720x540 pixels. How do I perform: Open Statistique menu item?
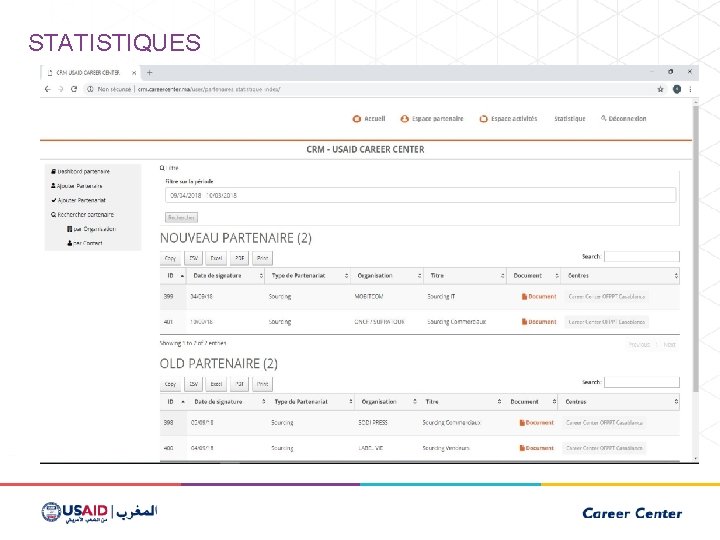[569, 118]
